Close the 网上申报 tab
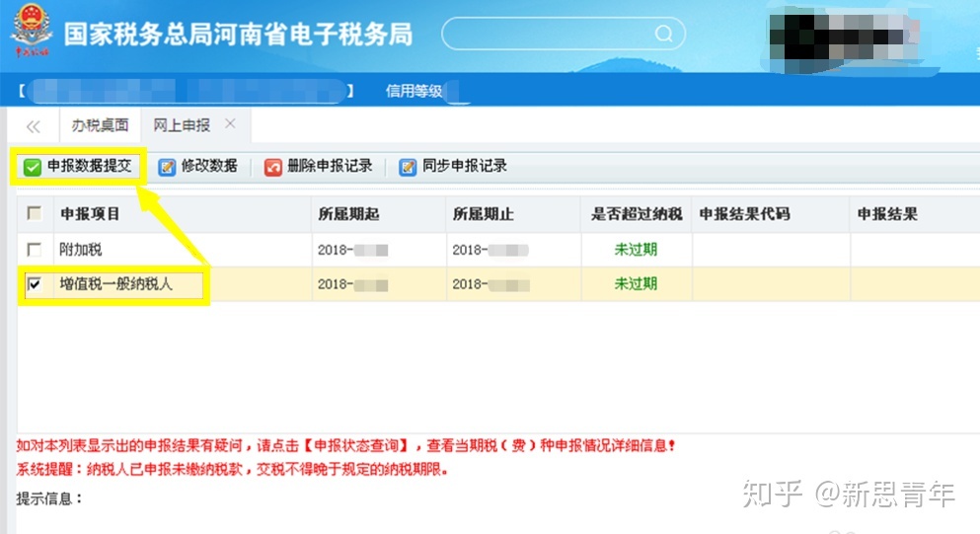Viewport: 980px width, 534px height. 230,124
